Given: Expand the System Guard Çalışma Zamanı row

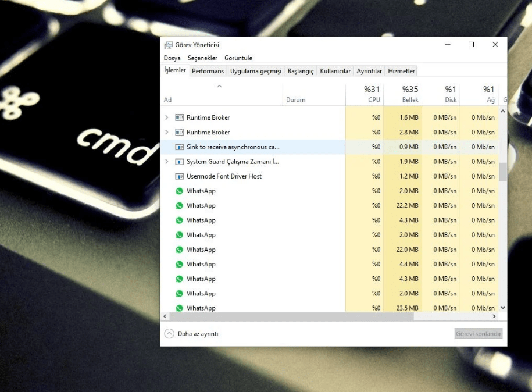Looking at the screenshot, I should click(x=167, y=162).
